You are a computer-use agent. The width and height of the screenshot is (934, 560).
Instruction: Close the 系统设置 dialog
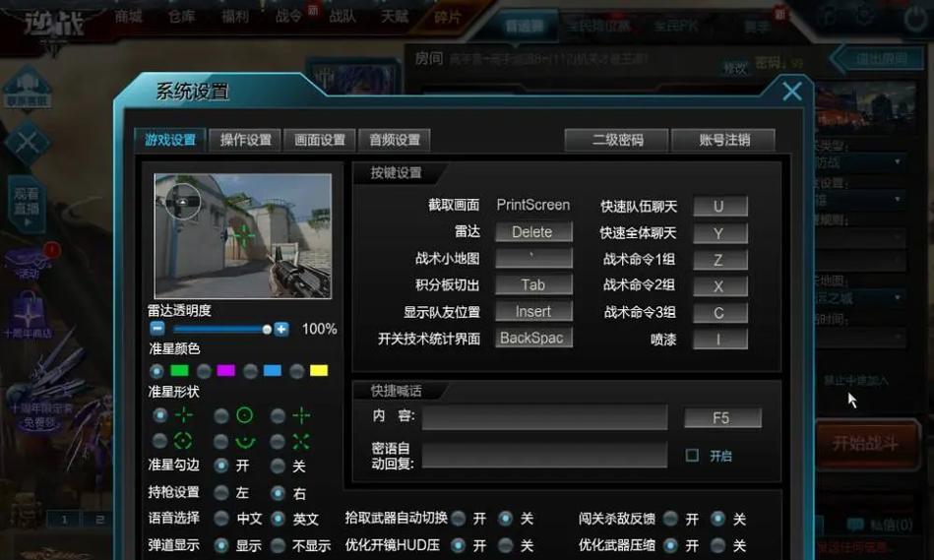tap(792, 92)
